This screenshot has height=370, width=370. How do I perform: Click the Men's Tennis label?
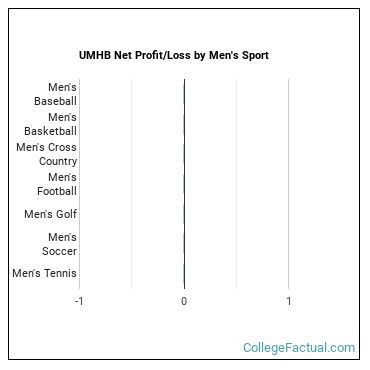point(45,273)
